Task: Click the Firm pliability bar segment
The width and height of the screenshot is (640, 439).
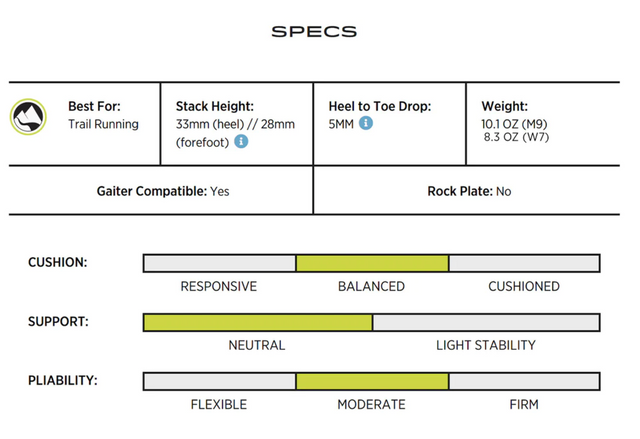Action: [524, 381]
